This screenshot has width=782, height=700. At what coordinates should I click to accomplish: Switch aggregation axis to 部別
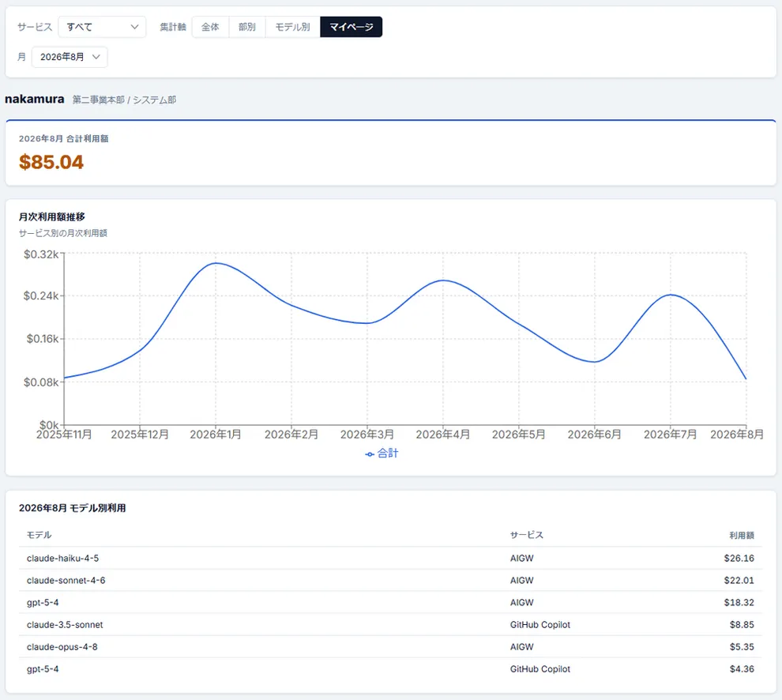tap(247, 27)
